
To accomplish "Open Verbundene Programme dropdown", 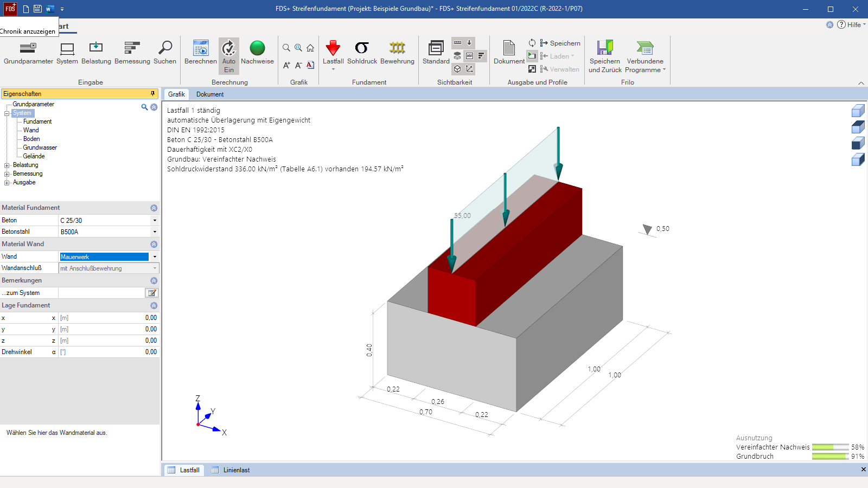I will (645, 56).
